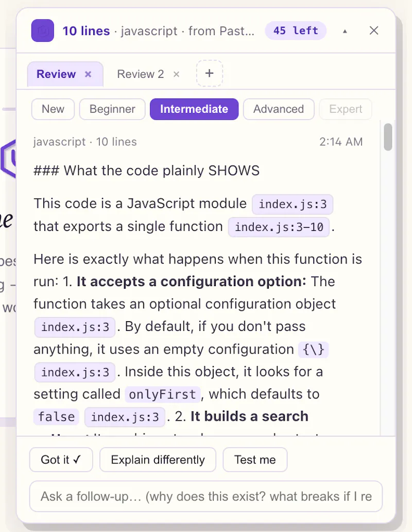Select the Expert skill level
The image size is (412, 532).
[x=345, y=109]
